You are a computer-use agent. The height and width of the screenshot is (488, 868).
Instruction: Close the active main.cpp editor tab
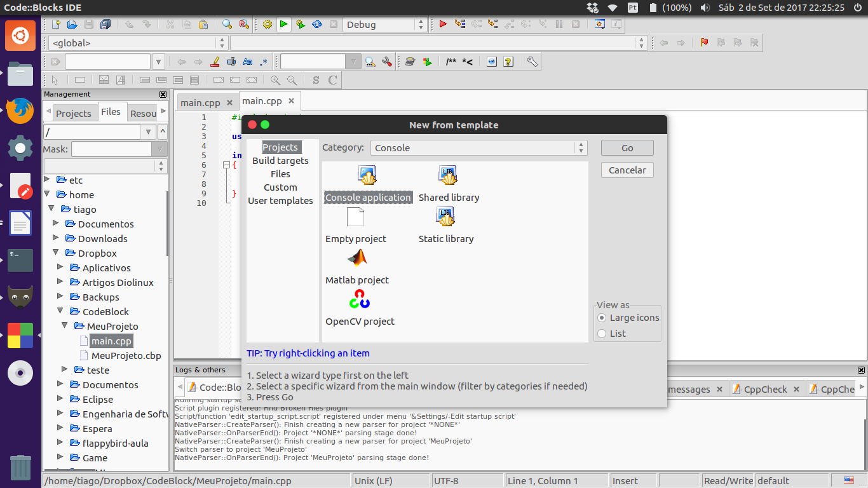coord(292,101)
